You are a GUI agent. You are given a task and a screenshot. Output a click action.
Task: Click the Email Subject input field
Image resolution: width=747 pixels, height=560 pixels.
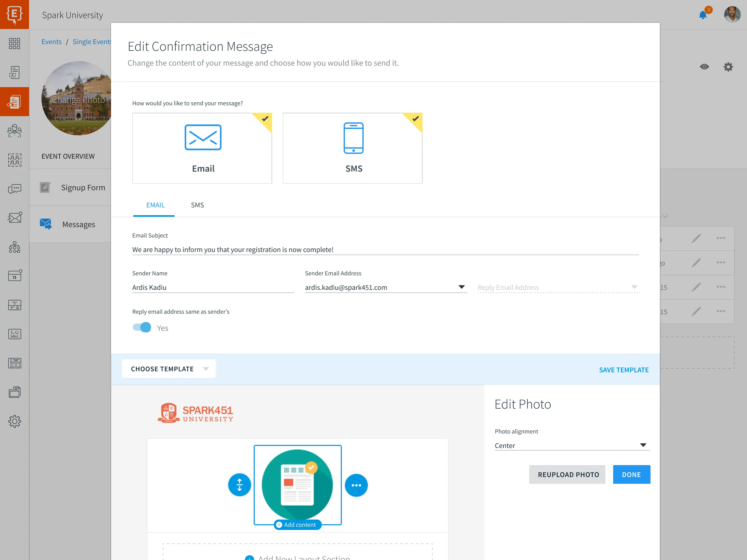point(386,249)
